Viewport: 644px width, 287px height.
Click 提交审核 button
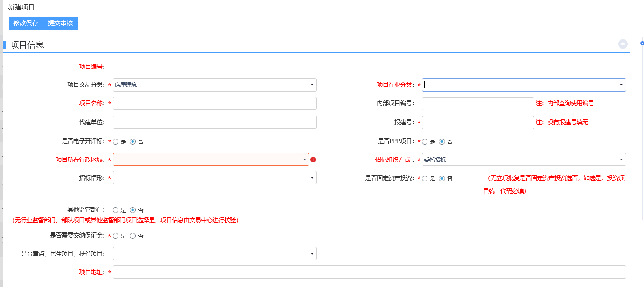(60, 23)
